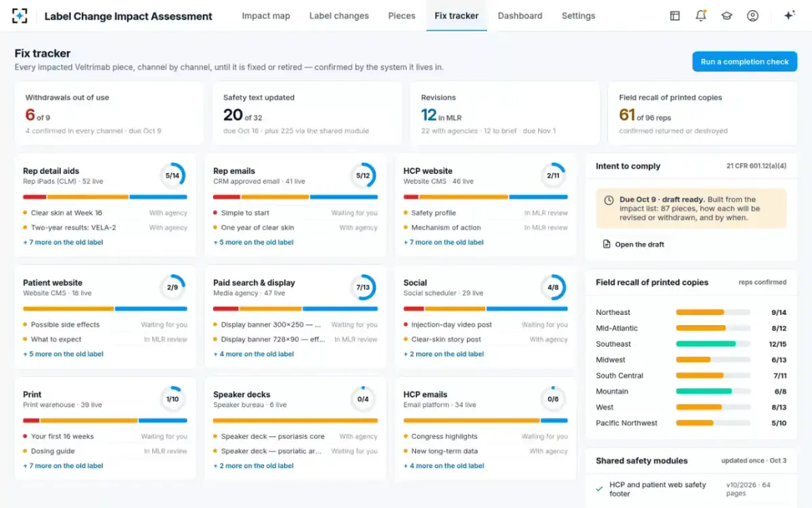Open Injection-day video post row
The height and width of the screenshot is (508, 812).
(485, 324)
